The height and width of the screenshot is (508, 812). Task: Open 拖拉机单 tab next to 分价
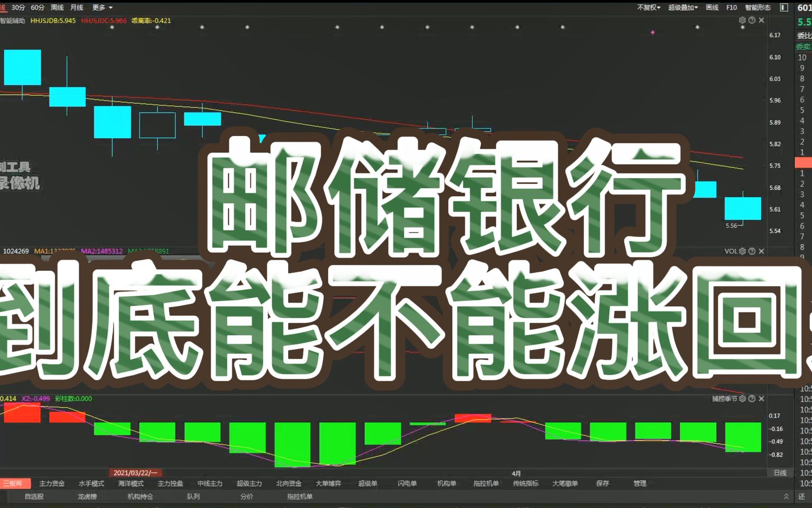(300, 496)
